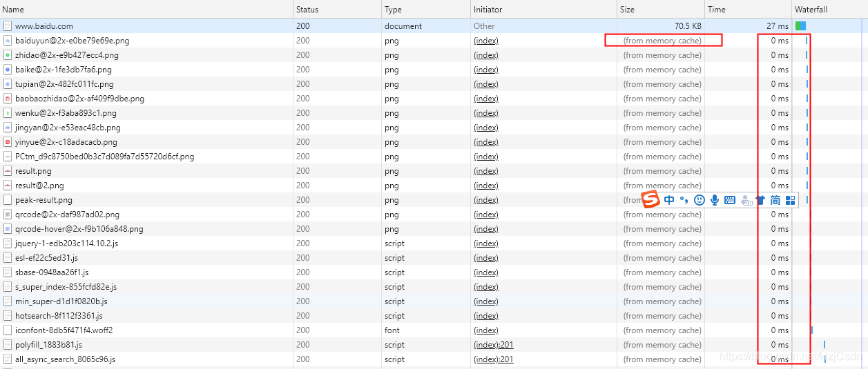Open the (index):201 initiator link for all_async_search_8065c96.js
868x369 pixels.
click(494, 359)
